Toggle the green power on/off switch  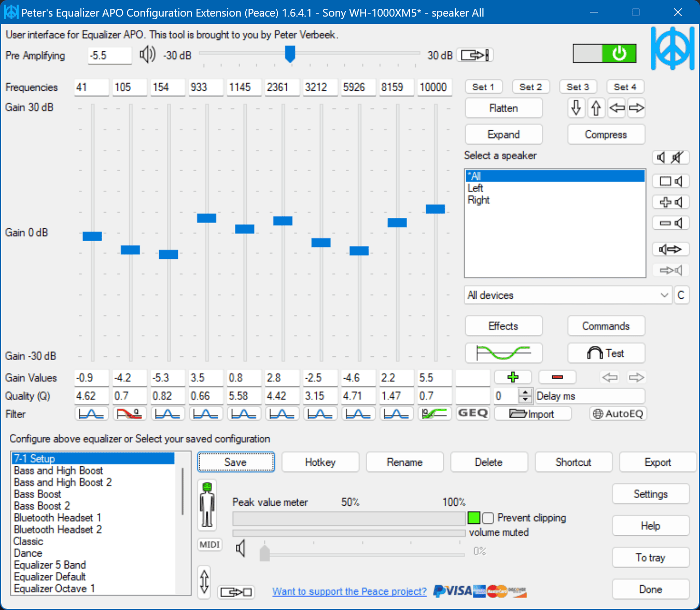(x=605, y=53)
